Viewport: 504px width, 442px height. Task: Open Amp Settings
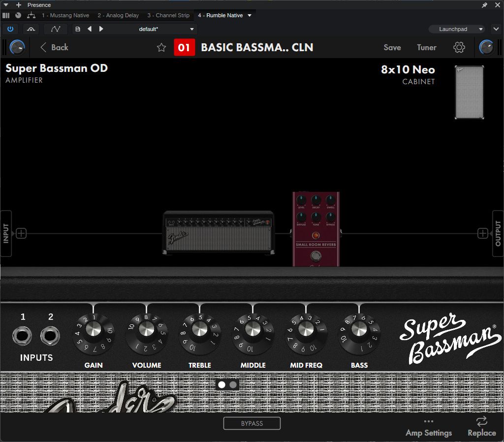(x=428, y=427)
